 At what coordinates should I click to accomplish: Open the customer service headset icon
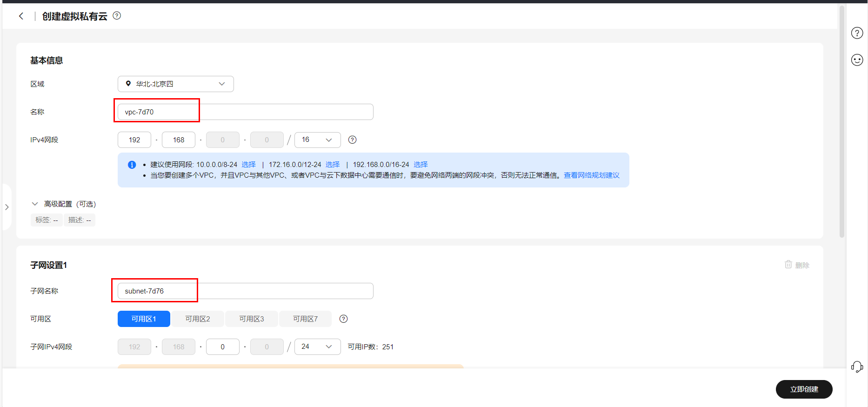coord(857,367)
